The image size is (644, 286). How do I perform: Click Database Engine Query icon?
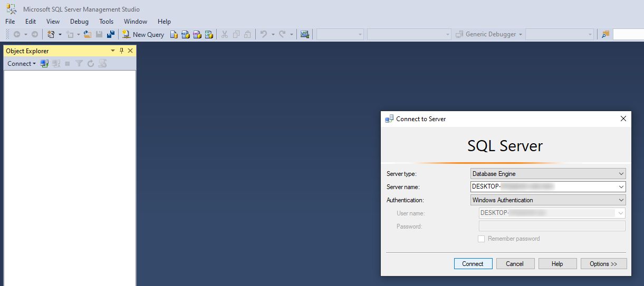click(x=174, y=34)
